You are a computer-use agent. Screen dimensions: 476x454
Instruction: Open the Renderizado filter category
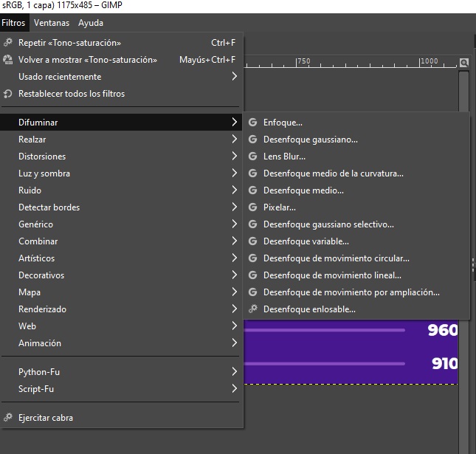point(121,309)
